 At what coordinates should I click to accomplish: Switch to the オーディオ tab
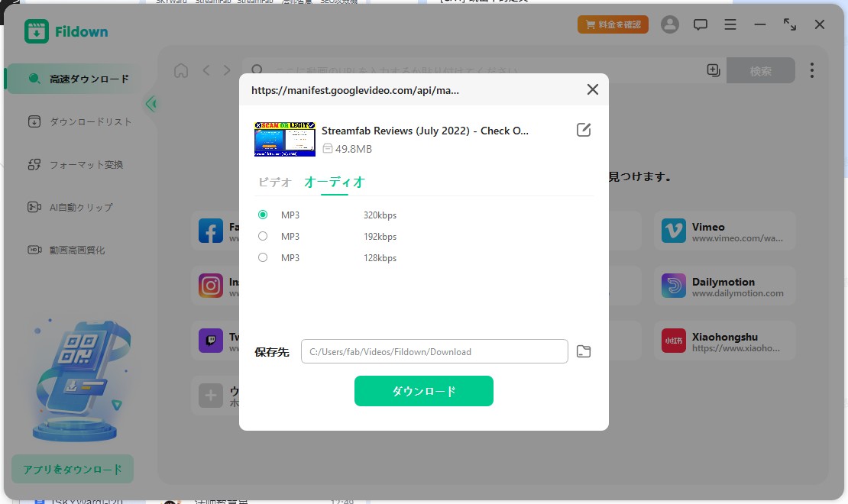coord(334,183)
